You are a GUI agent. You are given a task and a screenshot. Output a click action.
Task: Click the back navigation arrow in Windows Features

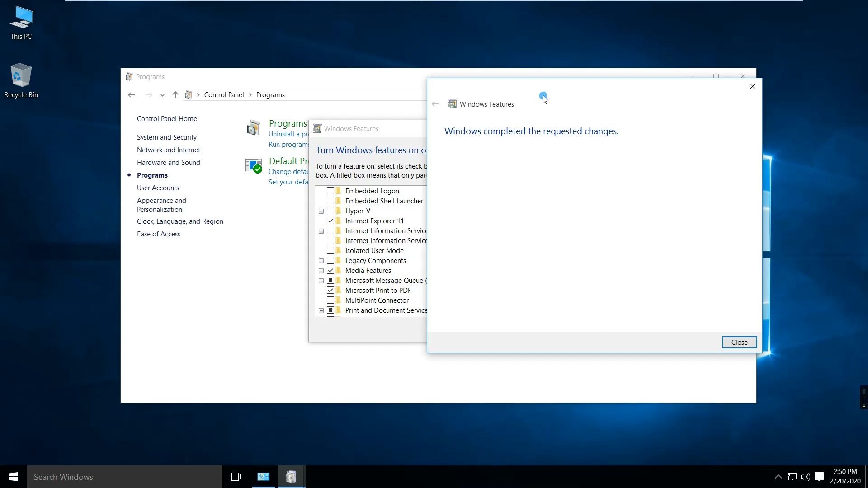435,104
